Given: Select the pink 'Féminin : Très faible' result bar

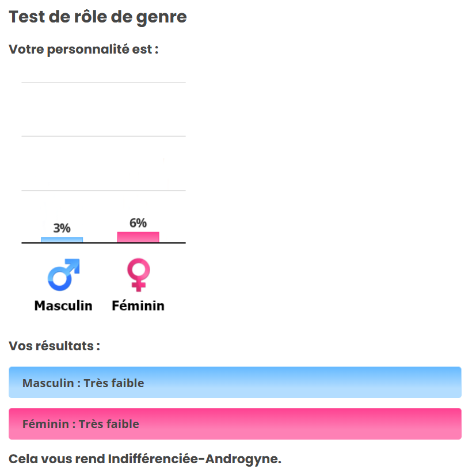Looking at the screenshot, I should pos(235,424).
